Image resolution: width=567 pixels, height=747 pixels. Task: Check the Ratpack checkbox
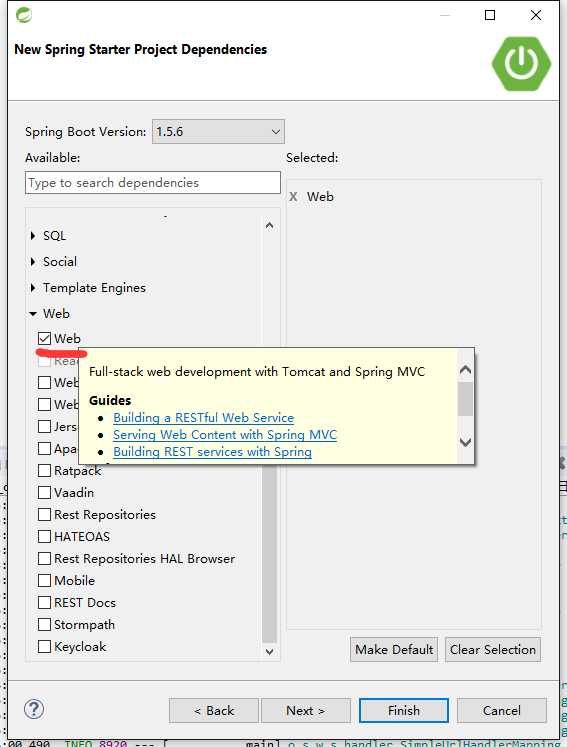click(x=44, y=471)
